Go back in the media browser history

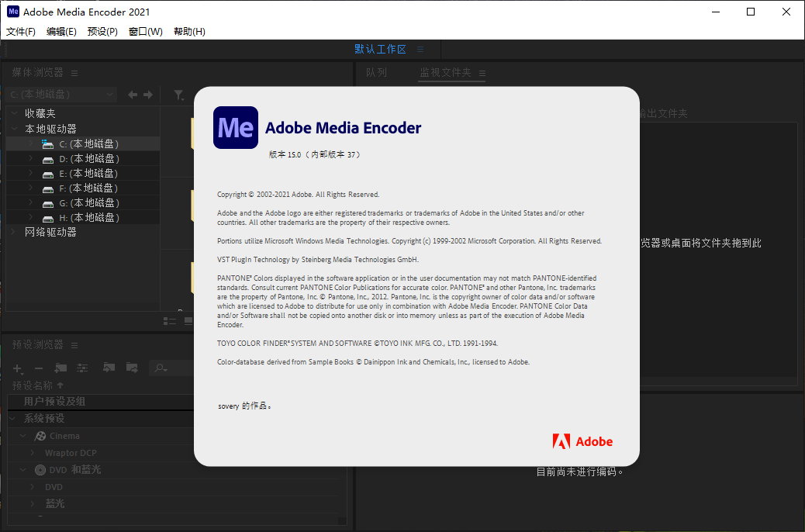pos(133,95)
